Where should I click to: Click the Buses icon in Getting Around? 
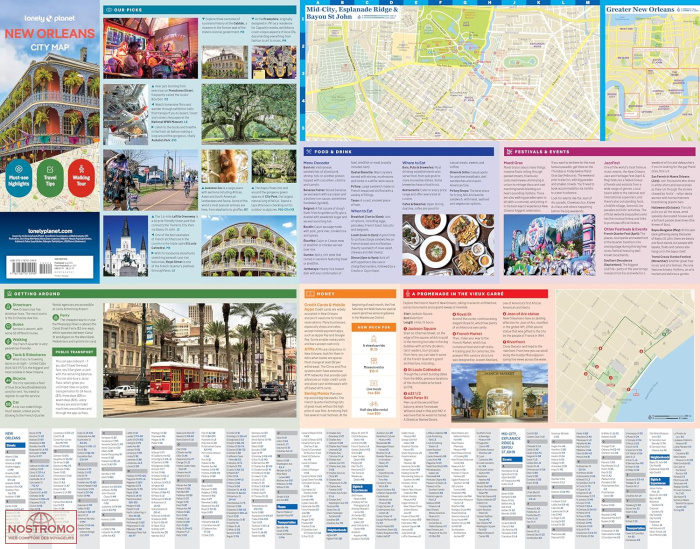point(8,325)
